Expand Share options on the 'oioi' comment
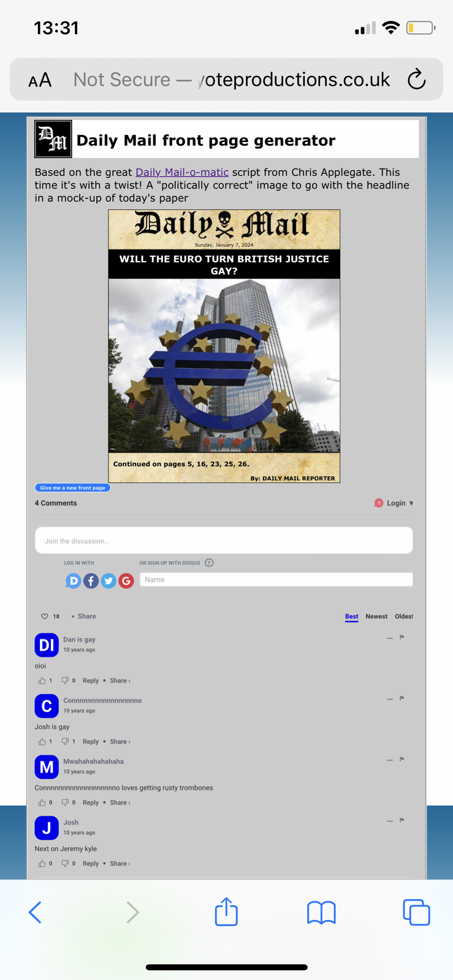This screenshot has width=453, height=980. [120, 680]
